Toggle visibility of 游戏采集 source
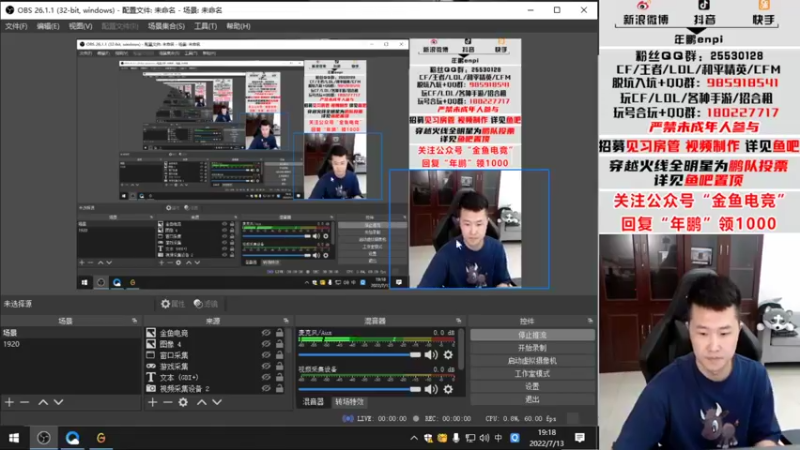Screen dimensions: 800x450 (x=266, y=366)
